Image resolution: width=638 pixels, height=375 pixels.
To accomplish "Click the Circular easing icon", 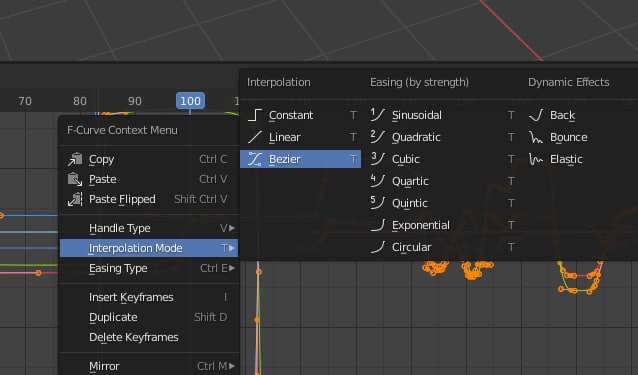I will click(378, 247).
